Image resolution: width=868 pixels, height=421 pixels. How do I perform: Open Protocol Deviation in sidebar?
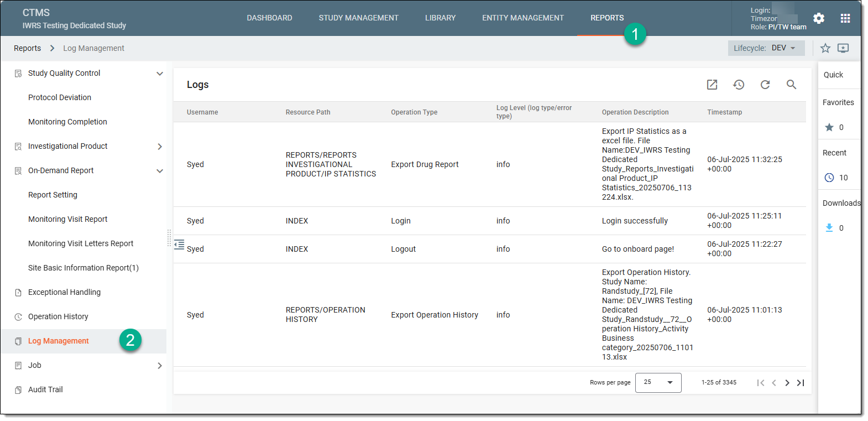point(60,97)
